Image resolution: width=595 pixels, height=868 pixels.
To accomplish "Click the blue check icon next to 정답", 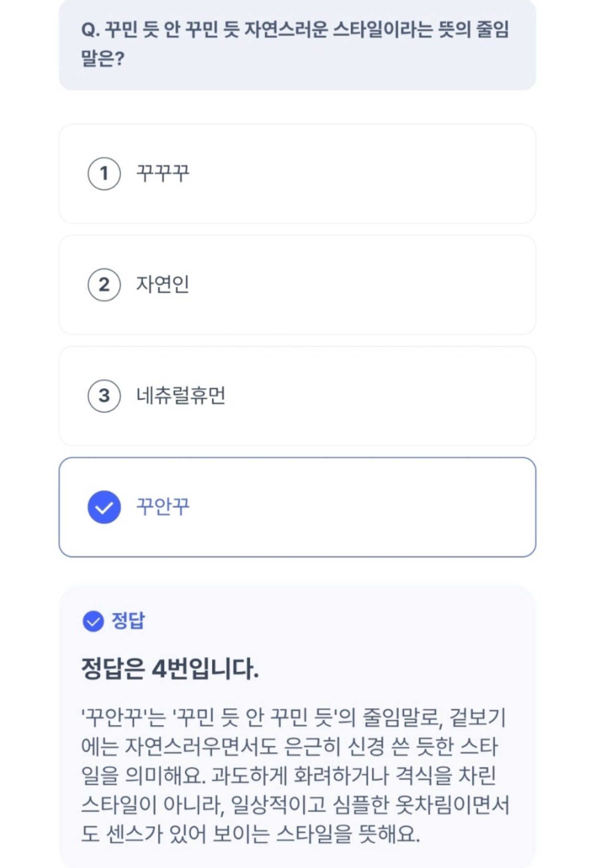I will [x=93, y=621].
